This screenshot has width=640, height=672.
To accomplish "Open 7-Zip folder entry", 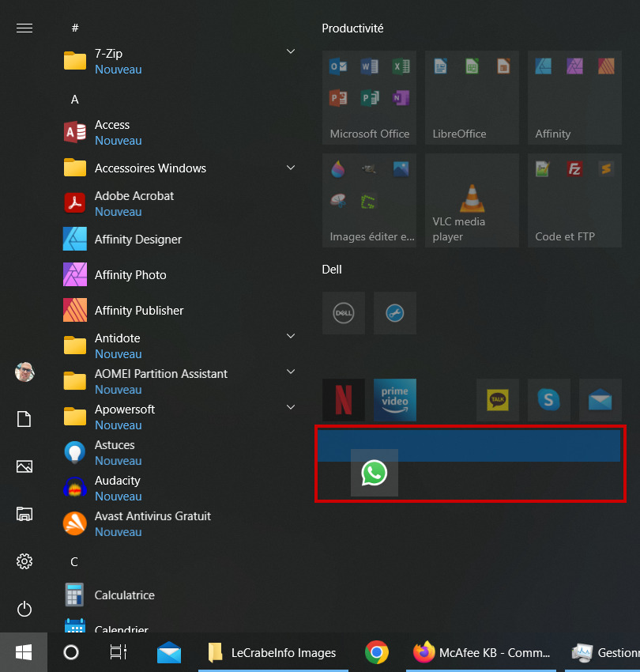I will click(180, 62).
